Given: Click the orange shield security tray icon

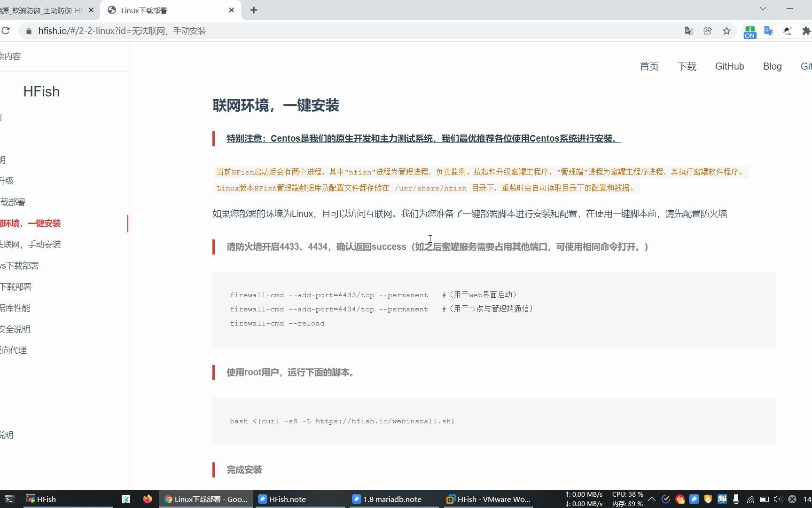Looking at the screenshot, I should [x=708, y=499].
